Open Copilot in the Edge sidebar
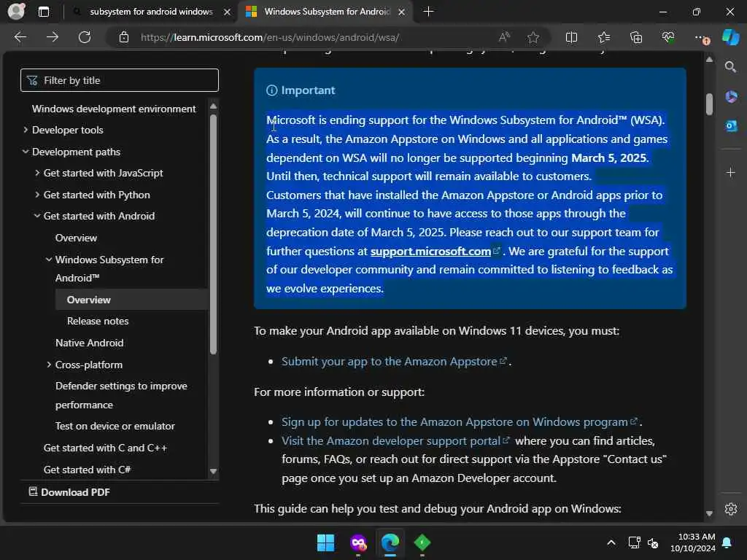 pos(730,37)
